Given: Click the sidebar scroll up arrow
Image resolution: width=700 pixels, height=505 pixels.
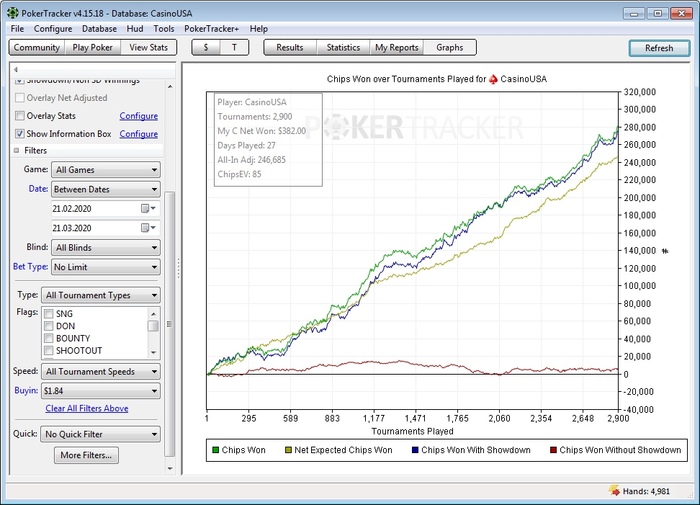Looking at the screenshot, I should coord(170,86).
